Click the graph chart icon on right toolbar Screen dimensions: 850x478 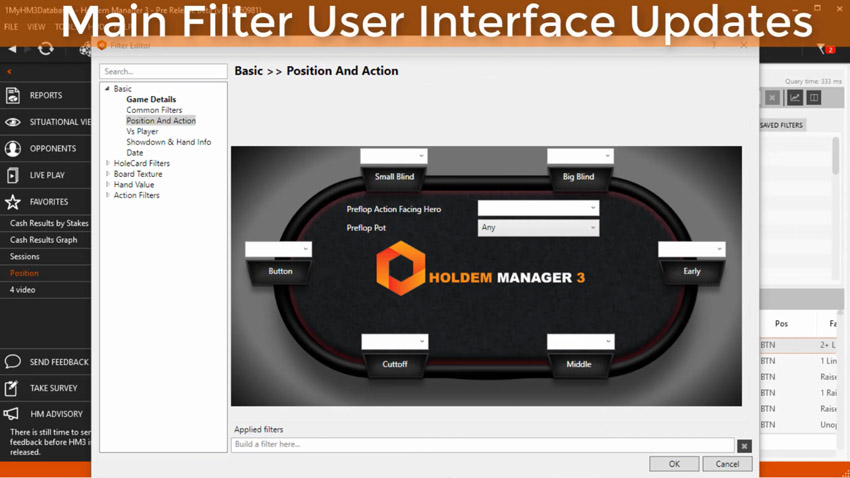click(795, 98)
